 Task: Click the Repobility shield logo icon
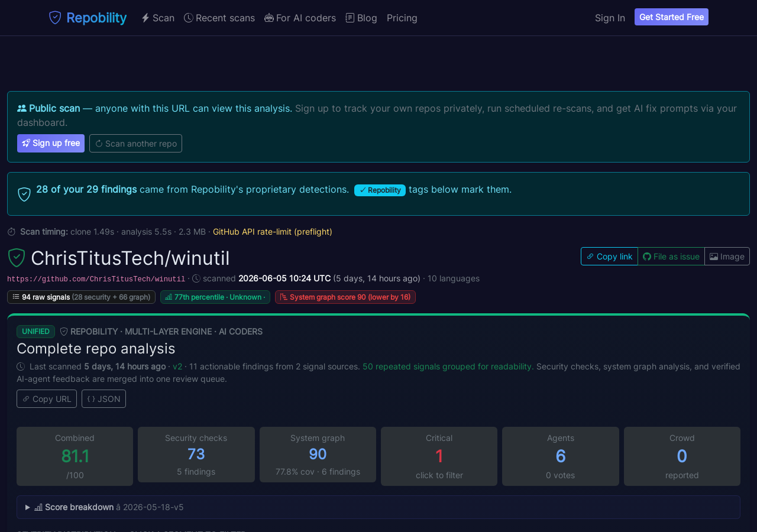pyautogui.click(x=55, y=18)
